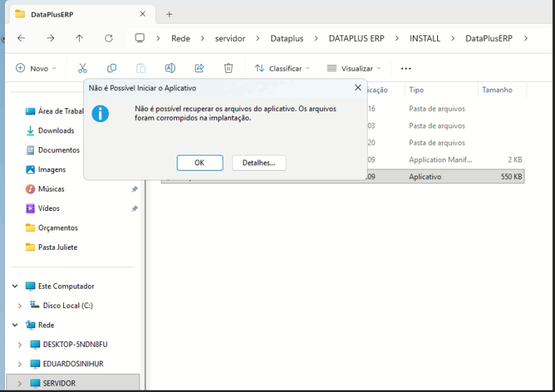Viewport: 555px width, 392px height.
Task: Click the Paste icon in toolbar
Action: 141,68
